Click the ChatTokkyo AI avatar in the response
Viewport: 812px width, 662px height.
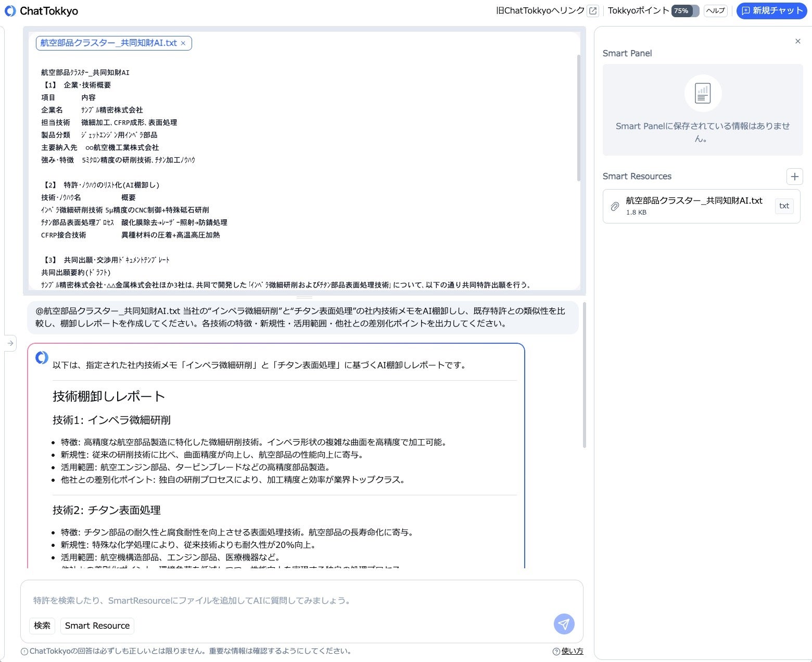coord(42,357)
